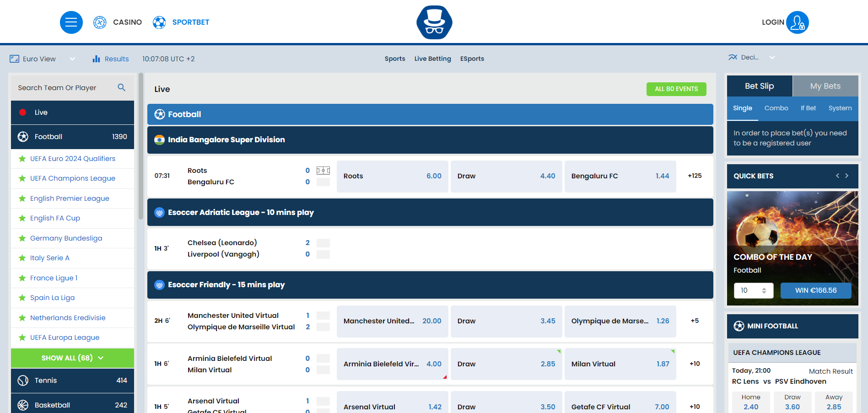This screenshot has width=868, height=413.
Task: Select the If Bet tab
Action: pyautogui.click(x=809, y=108)
